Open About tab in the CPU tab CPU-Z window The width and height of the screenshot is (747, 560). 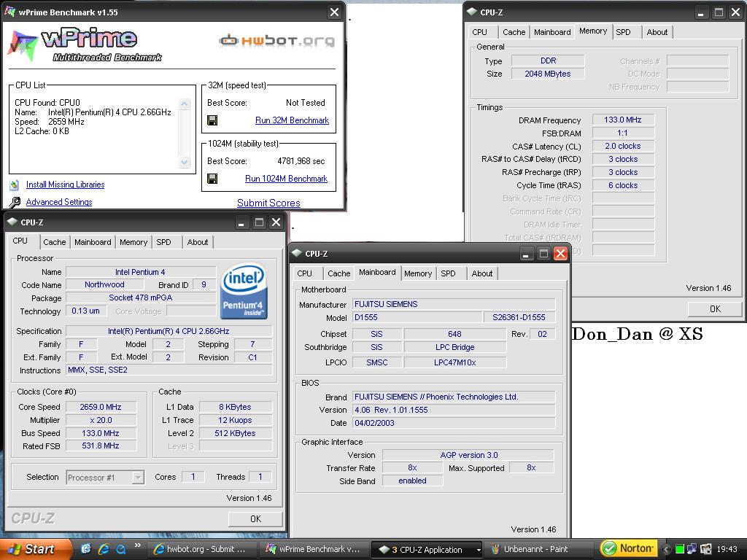click(197, 242)
